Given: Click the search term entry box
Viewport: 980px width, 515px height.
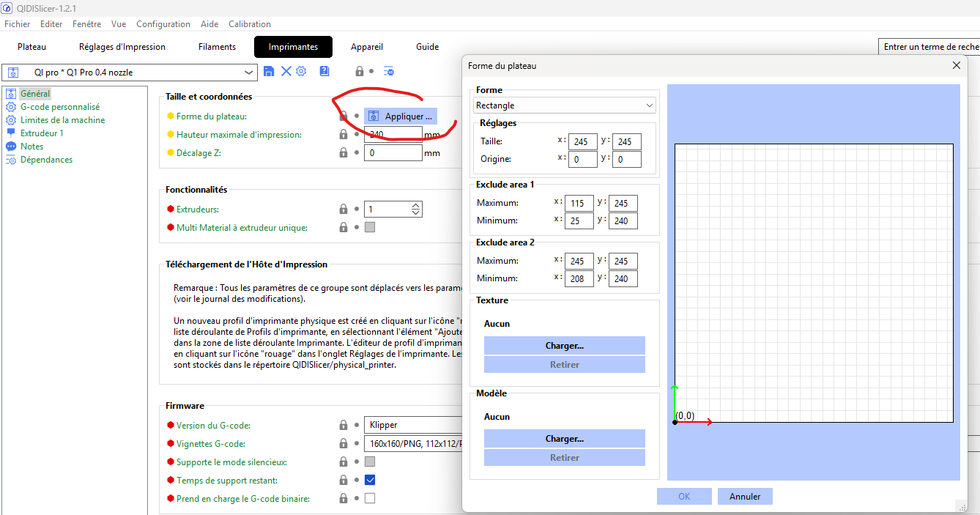Looking at the screenshot, I should [x=929, y=47].
